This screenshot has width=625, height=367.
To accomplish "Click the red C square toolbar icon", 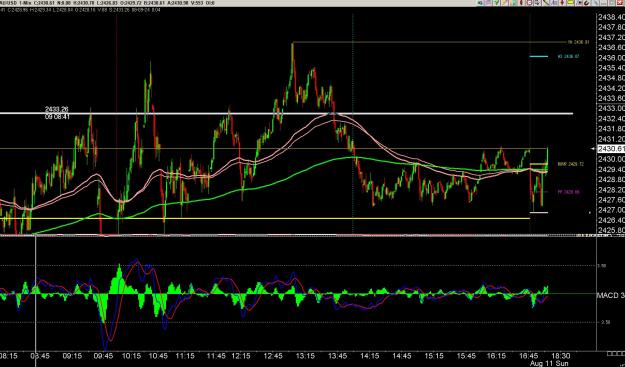I will pos(529,2).
